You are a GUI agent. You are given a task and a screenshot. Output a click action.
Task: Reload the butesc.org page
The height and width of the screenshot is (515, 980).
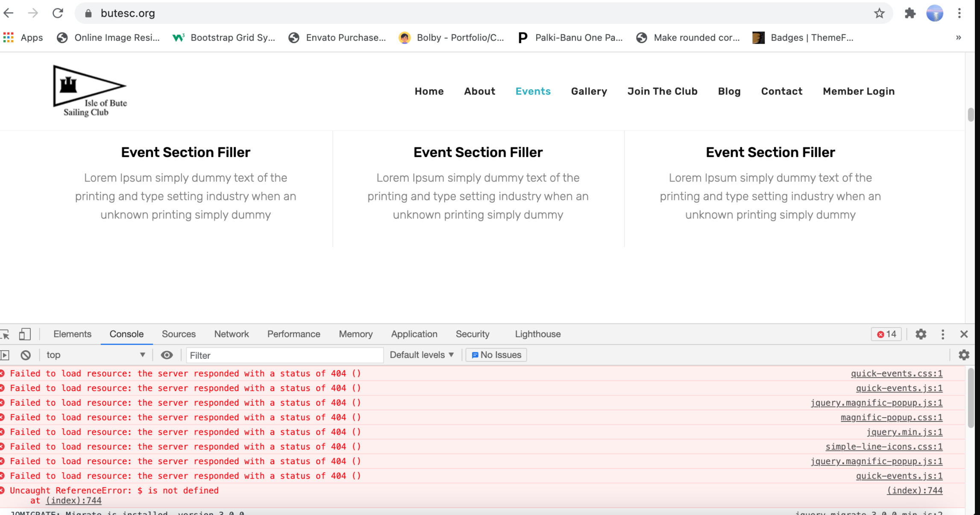pos(58,13)
